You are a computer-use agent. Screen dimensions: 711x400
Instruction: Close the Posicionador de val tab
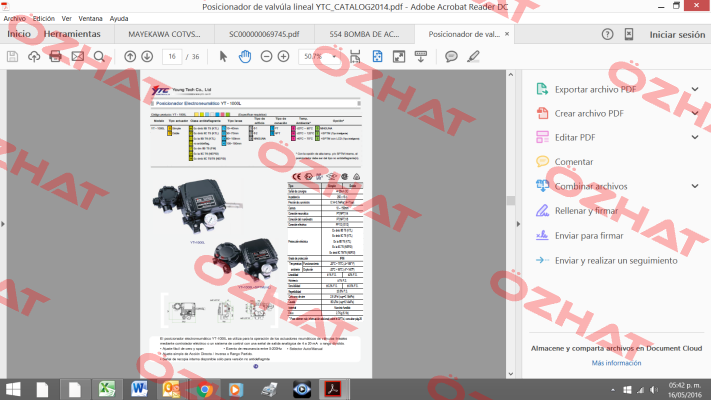point(507,34)
